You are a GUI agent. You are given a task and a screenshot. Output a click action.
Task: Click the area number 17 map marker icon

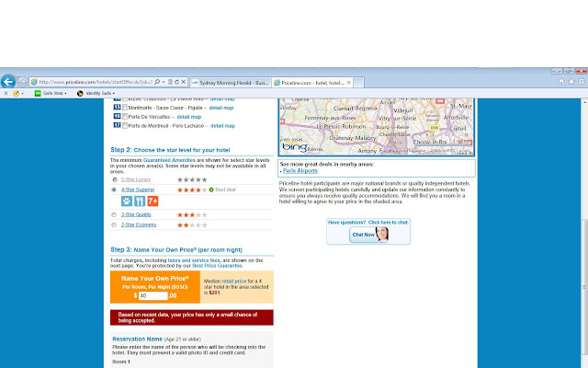(117, 125)
